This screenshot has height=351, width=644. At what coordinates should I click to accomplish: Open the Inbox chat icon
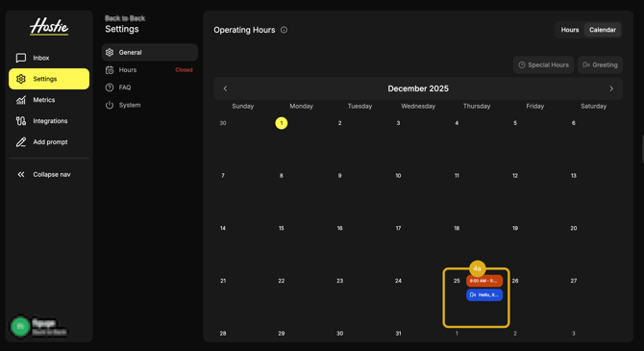pos(21,58)
